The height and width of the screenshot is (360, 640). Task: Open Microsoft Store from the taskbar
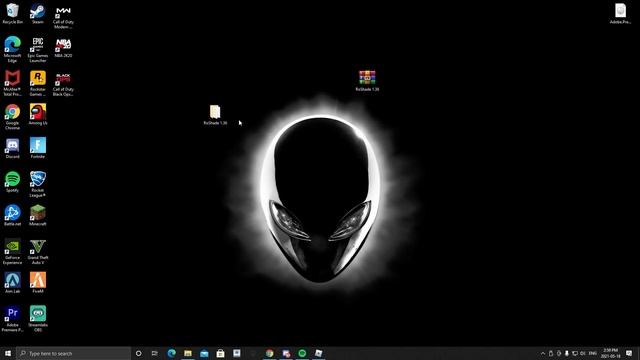[x=220, y=353]
